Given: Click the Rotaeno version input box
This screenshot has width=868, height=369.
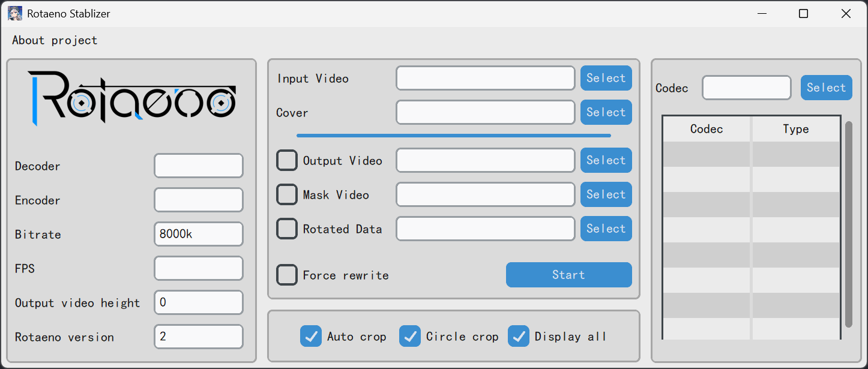Looking at the screenshot, I should coord(198,337).
